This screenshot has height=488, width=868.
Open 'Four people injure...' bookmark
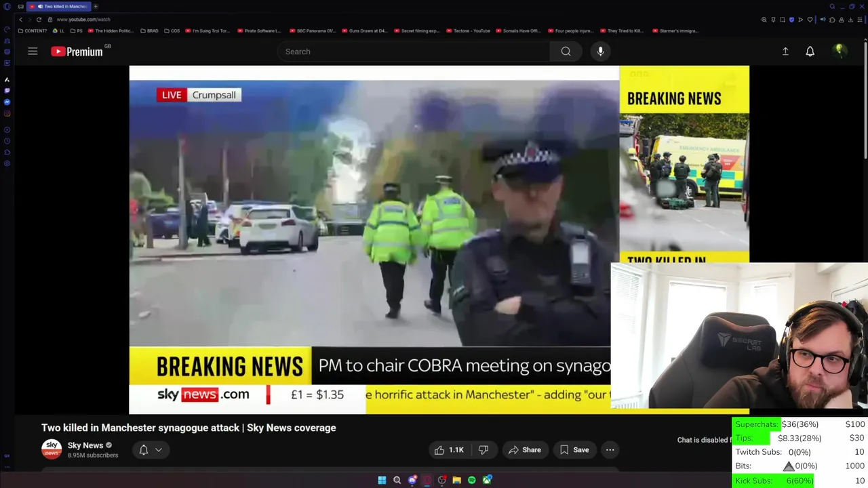tap(571, 30)
